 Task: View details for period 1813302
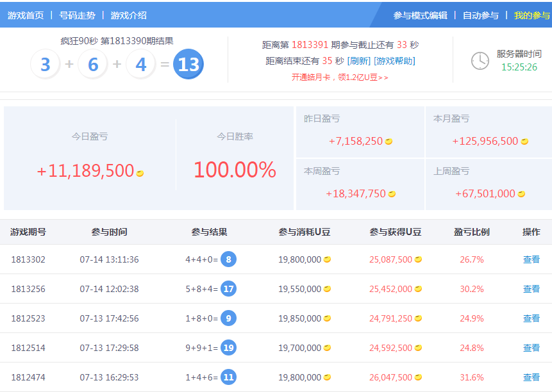(x=531, y=259)
